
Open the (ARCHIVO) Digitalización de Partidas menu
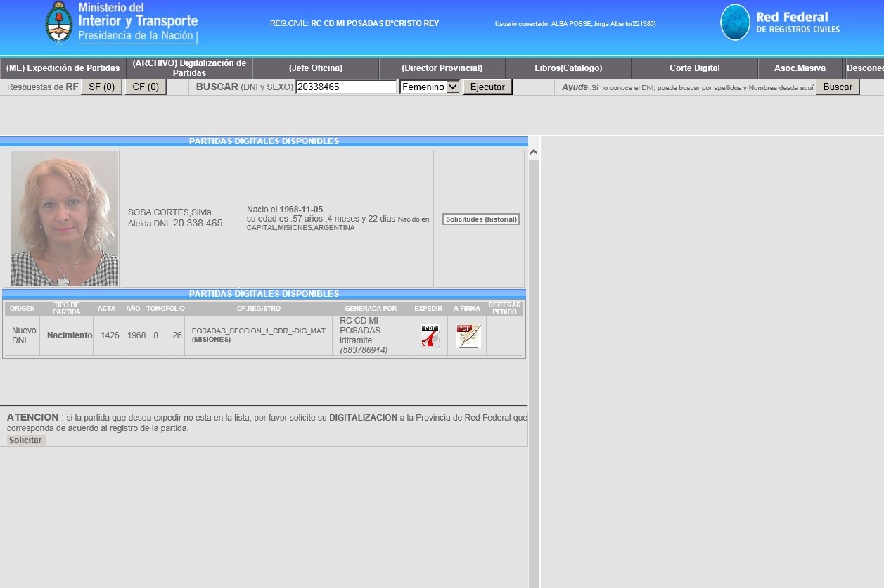189,68
